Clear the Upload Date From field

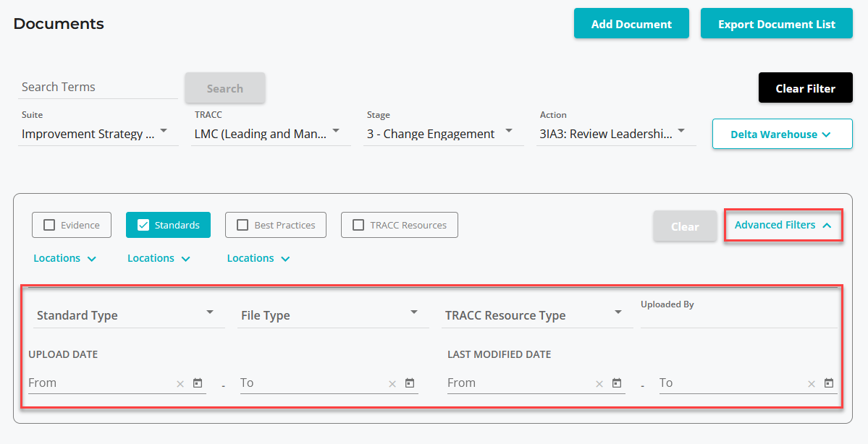(x=180, y=384)
